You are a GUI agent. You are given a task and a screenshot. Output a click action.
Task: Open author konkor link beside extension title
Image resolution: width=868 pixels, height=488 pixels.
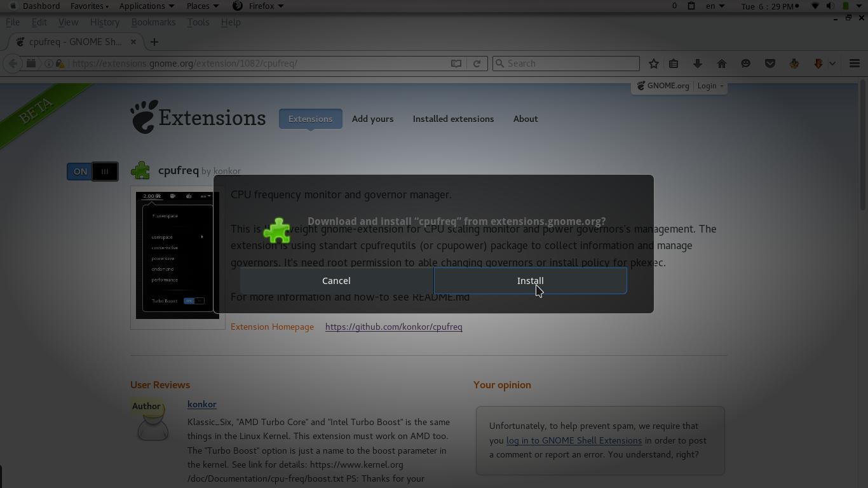point(227,171)
